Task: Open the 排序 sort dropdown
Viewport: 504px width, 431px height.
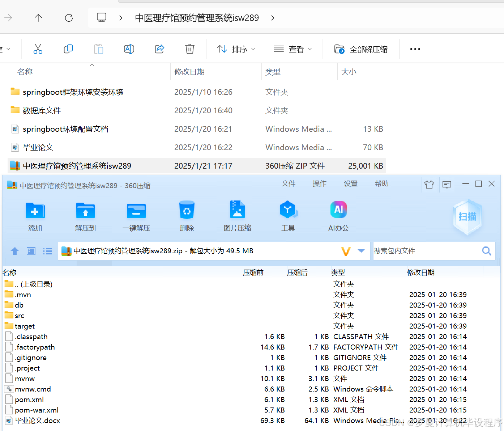Action: tap(236, 49)
